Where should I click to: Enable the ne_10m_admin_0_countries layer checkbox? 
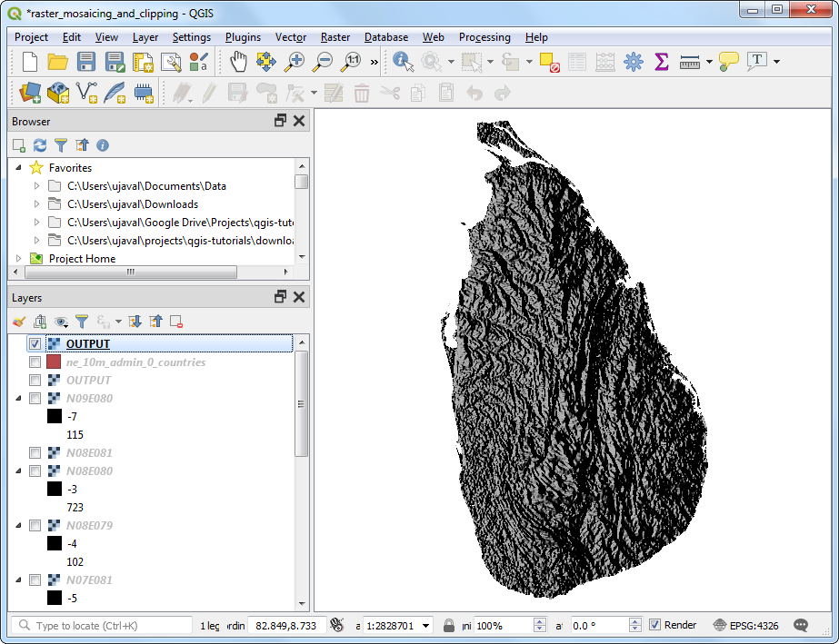point(35,362)
